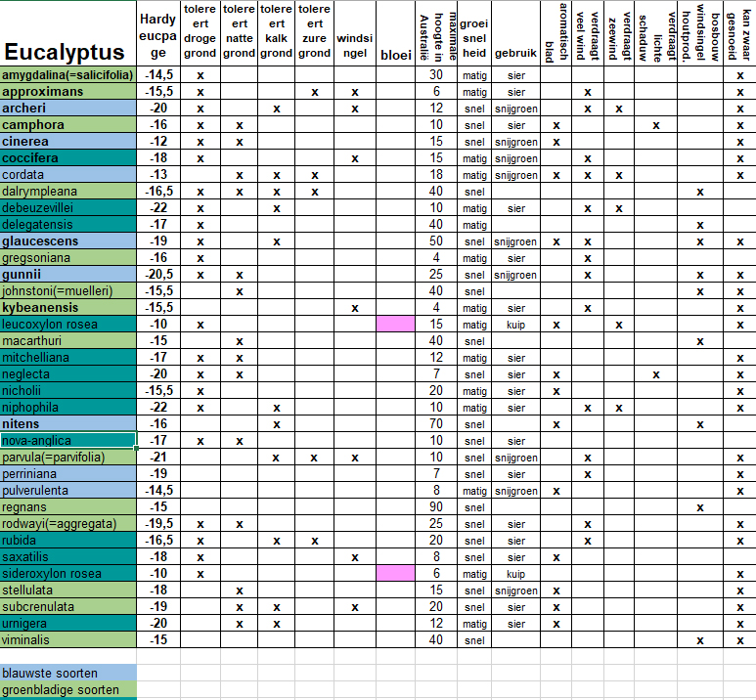Select the 'rubida' species cell
This screenshot has height=700, width=756.
point(68,541)
